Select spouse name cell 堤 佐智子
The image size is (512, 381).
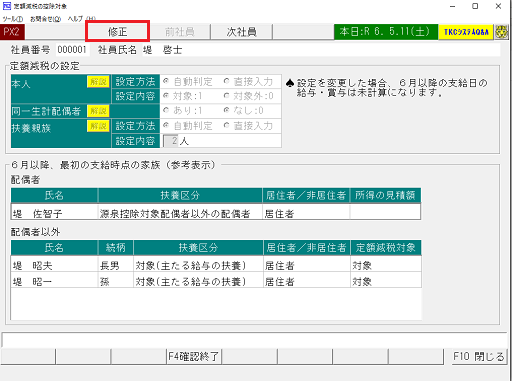(54, 213)
